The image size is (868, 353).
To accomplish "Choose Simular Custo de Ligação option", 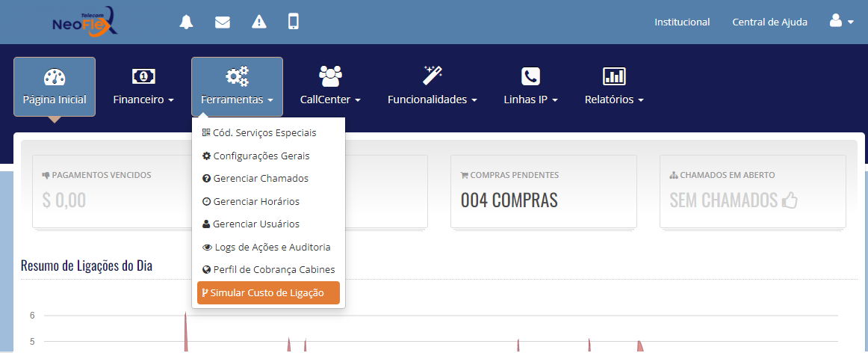I will 268,292.
